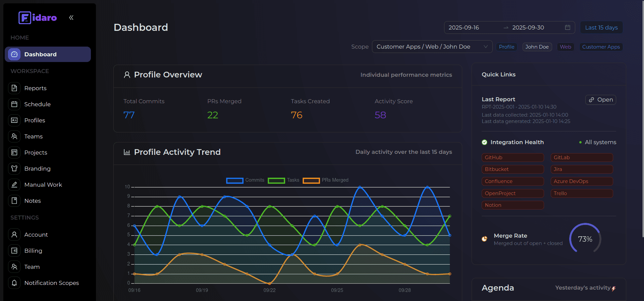The height and width of the screenshot is (301, 644).
Task: Open the calendar picker icon in date range
Action: [x=568, y=27]
